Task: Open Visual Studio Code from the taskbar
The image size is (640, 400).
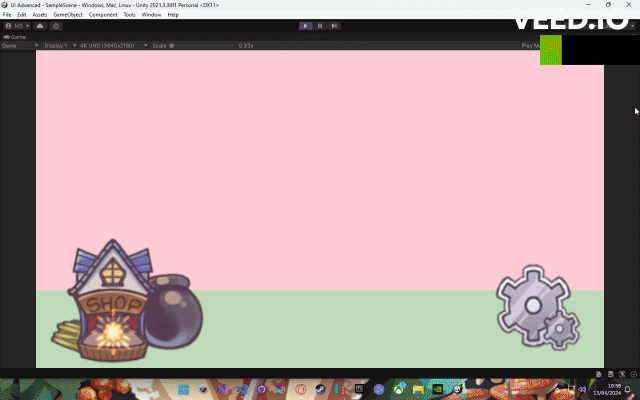Action: coord(242,390)
